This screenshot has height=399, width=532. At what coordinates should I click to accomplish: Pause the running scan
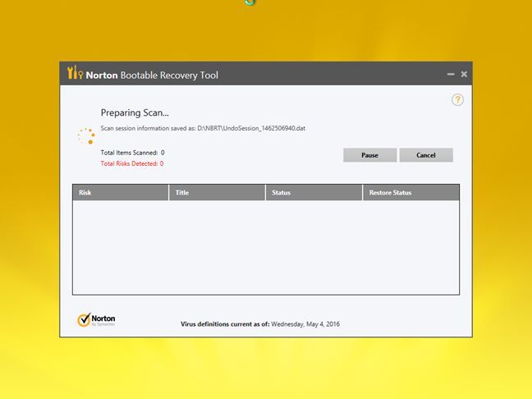(369, 155)
